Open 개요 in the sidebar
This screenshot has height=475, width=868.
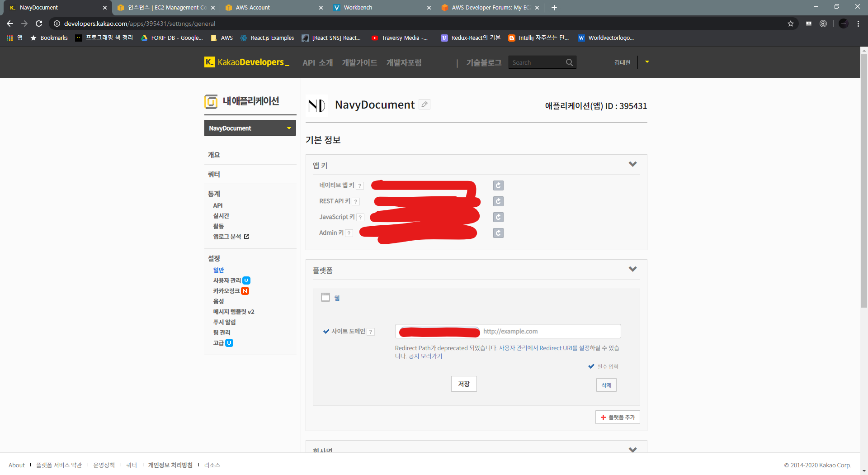point(214,155)
